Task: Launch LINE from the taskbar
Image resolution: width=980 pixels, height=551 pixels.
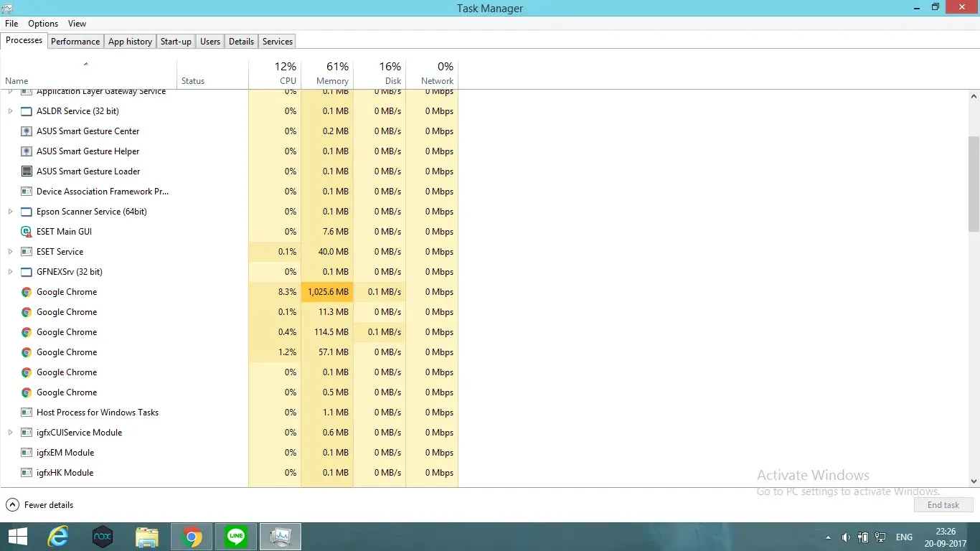Action: pyautogui.click(x=235, y=537)
